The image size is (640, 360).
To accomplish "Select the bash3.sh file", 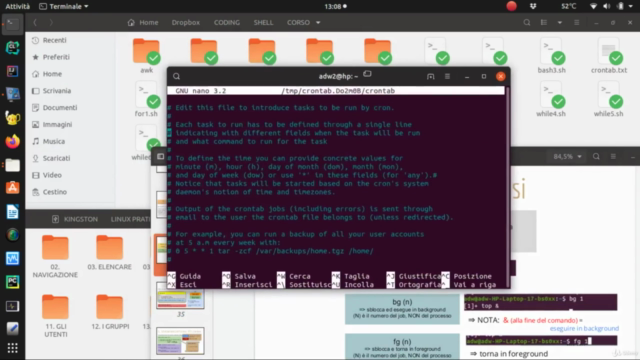I will pyautogui.click(x=551, y=56).
